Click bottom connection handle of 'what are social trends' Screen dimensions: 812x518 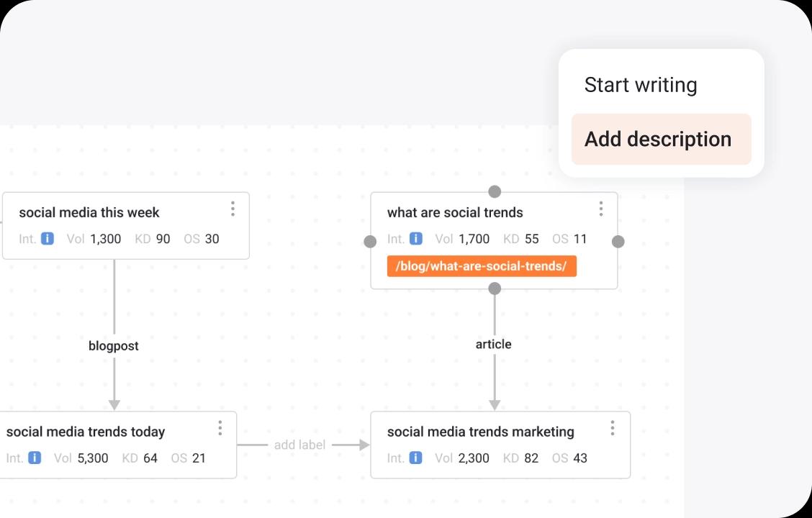point(495,288)
